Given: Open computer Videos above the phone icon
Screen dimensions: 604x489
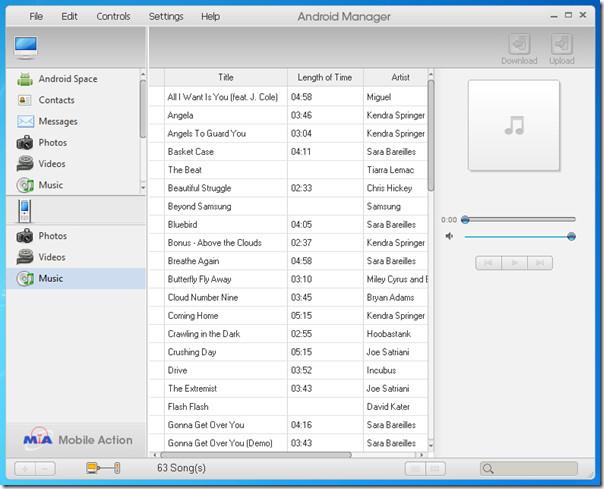Looking at the screenshot, I should click(x=41, y=164).
